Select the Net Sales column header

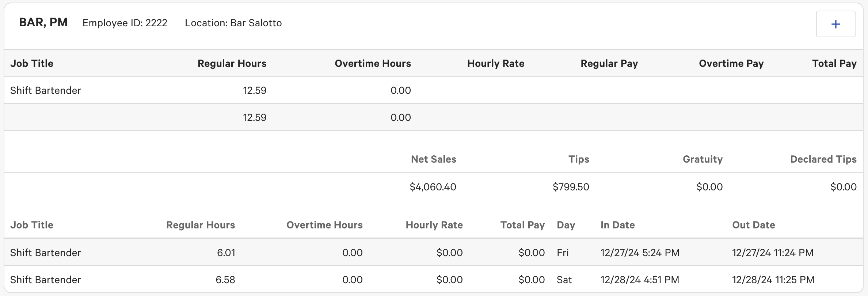point(433,159)
